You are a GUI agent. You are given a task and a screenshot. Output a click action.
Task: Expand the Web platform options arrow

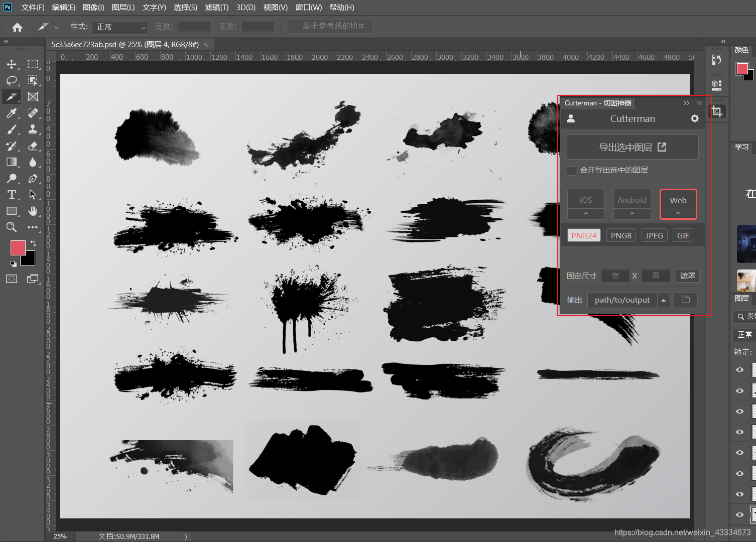click(678, 213)
